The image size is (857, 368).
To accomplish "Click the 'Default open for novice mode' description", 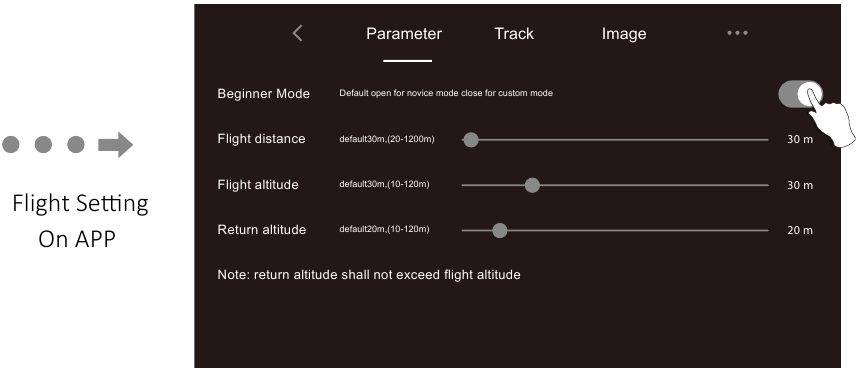I will point(446,94).
